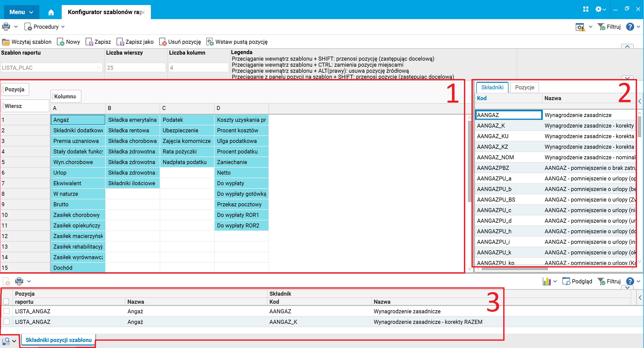This screenshot has width=644, height=348.
Task: Click Wstaw pustą pozycję icon
Action: (210, 42)
